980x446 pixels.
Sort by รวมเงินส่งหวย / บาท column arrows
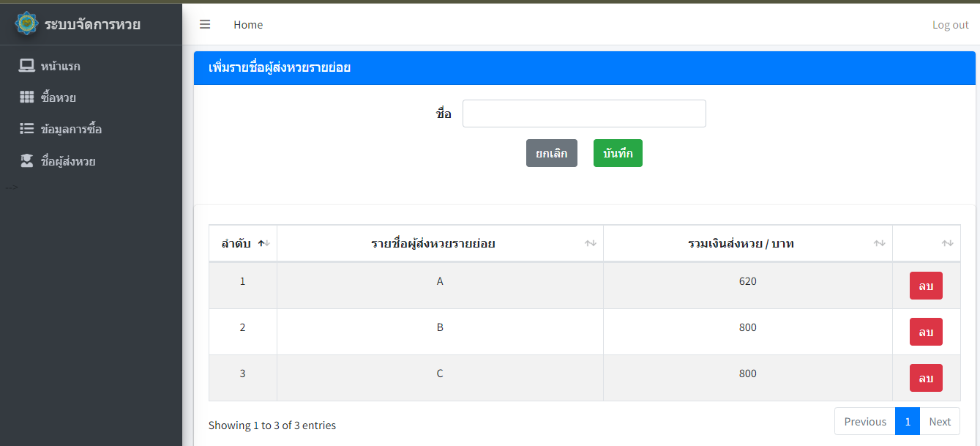pos(879,243)
